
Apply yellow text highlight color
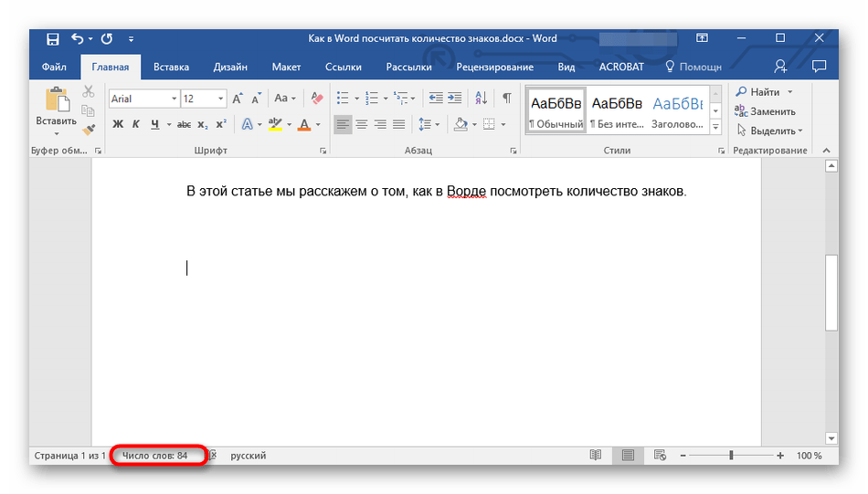[275, 124]
